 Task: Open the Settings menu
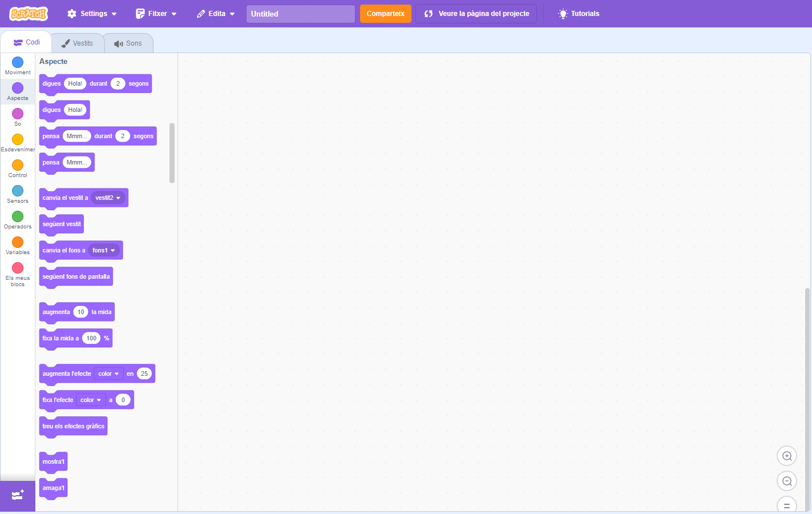92,14
